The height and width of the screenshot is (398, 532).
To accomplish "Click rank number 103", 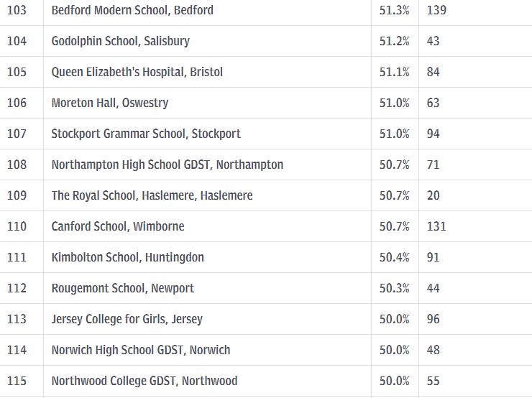I will point(17,10).
